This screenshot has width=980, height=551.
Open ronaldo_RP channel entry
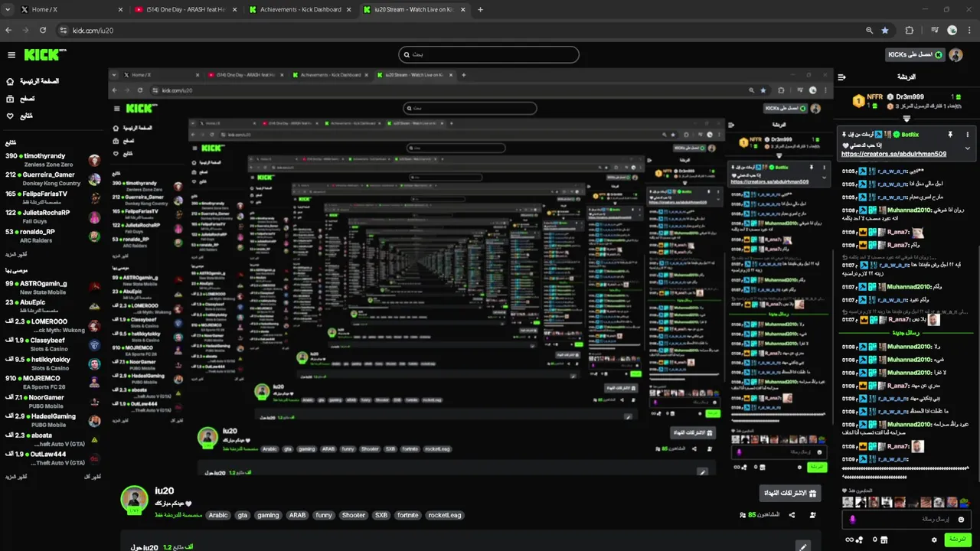pyautogui.click(x=52, y=236)
